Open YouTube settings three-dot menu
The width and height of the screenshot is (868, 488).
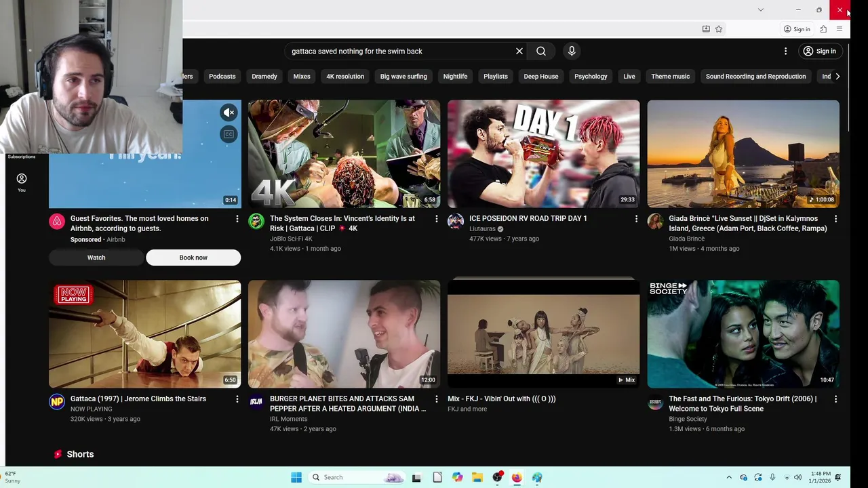tap(785, 51)
